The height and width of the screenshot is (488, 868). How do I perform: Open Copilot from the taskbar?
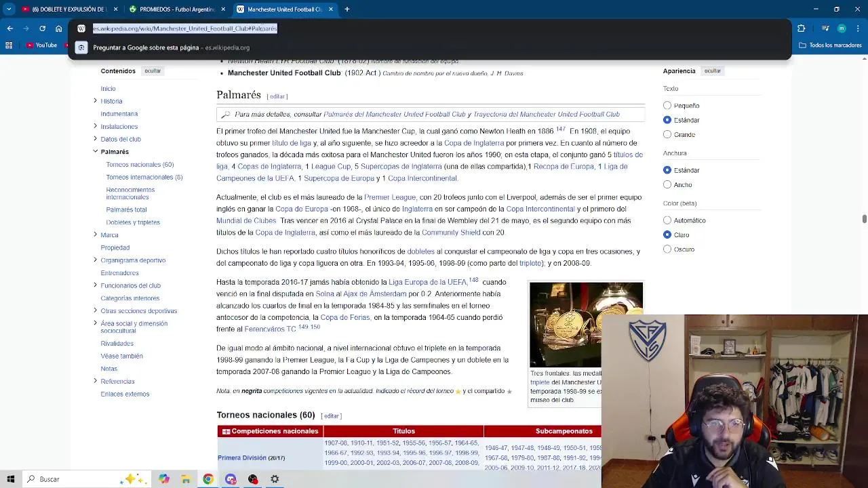coord(163,479)
